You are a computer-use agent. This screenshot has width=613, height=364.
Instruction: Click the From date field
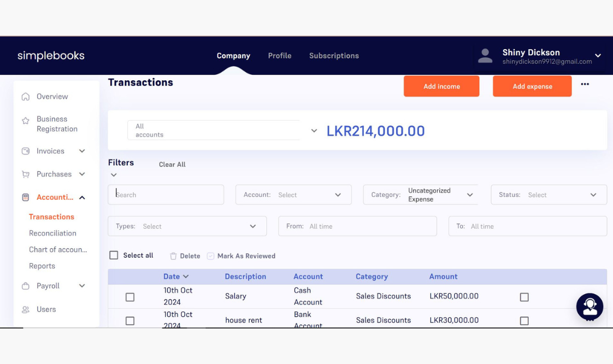pos(357,226)
